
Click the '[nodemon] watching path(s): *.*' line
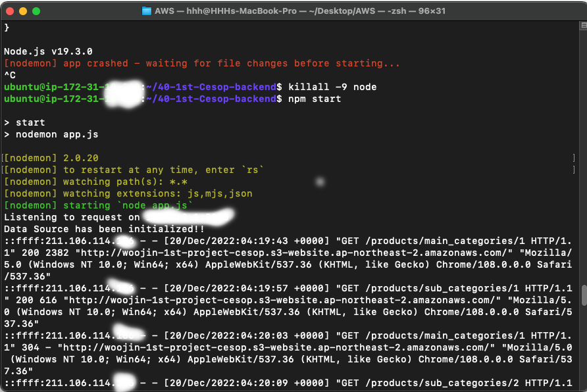(x=95, y=182)
